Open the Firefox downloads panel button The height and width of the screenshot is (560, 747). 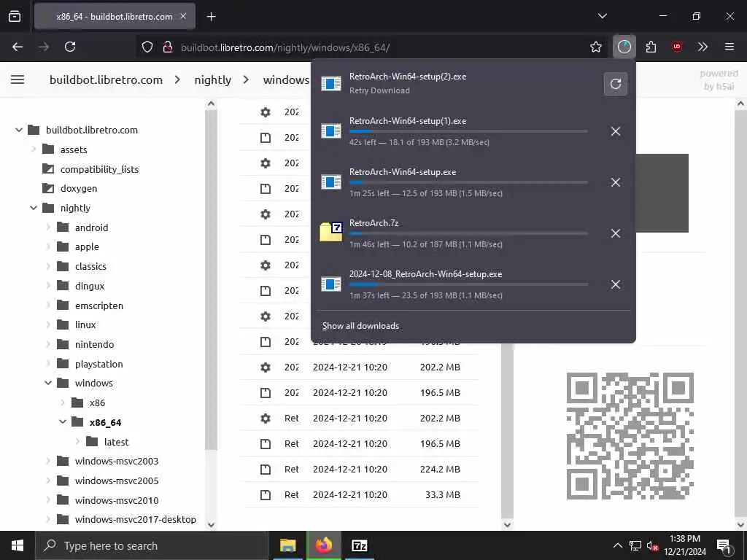click(624, 47)
